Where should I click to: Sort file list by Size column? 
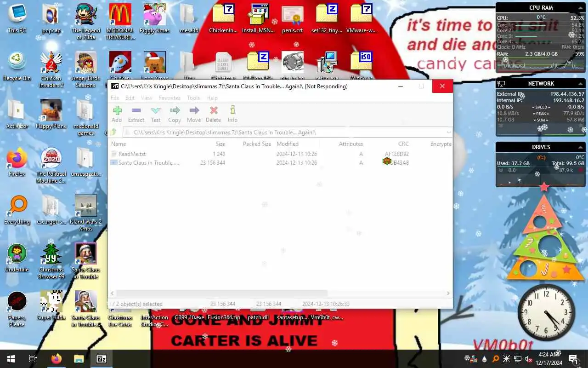[220, 144]
